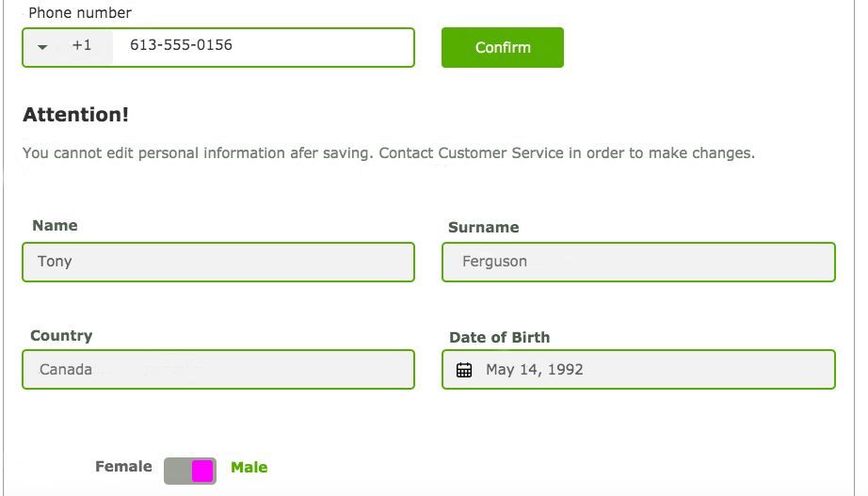Click the Phone number label
This screenshot has height=496, width=868.
pyautogui.click(x=80, y=13)
